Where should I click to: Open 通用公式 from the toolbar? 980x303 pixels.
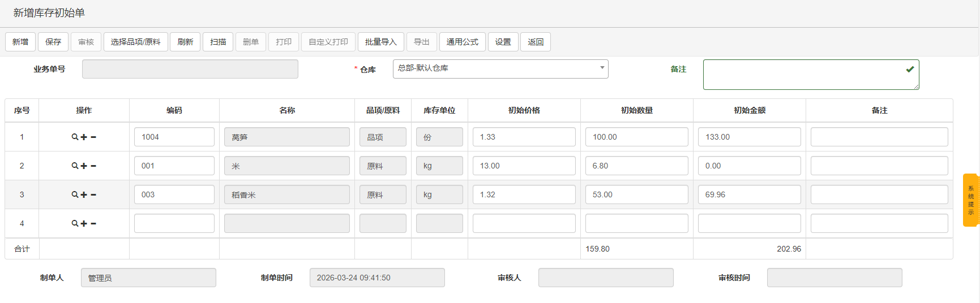[462, 42]
